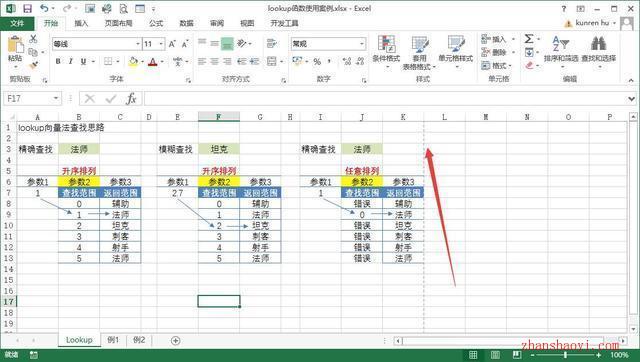Click the Format Painter brush icon
This screenshot has width=640, height=362.
(33, 65)
